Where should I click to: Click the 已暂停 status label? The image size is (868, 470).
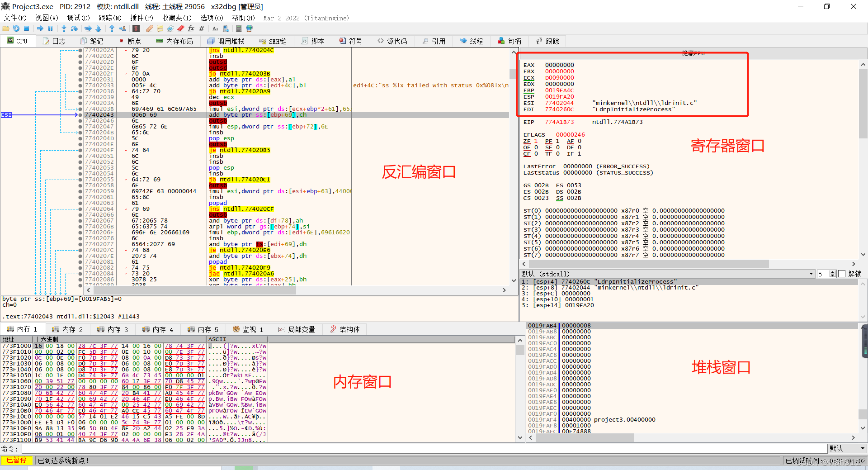tap(16, 460)
